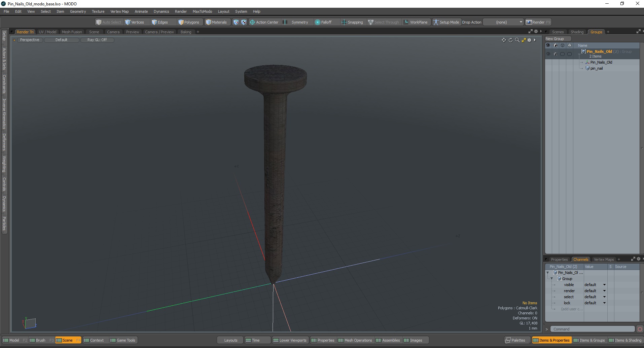Switch to the Properties tab
This screenshot has width=644, height=348.
pos(559,259)
